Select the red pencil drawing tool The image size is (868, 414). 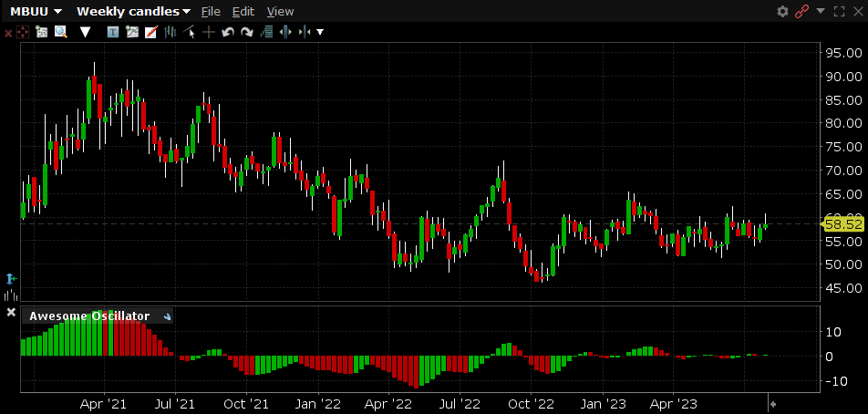pyautogui.click(x=150, y=32)
